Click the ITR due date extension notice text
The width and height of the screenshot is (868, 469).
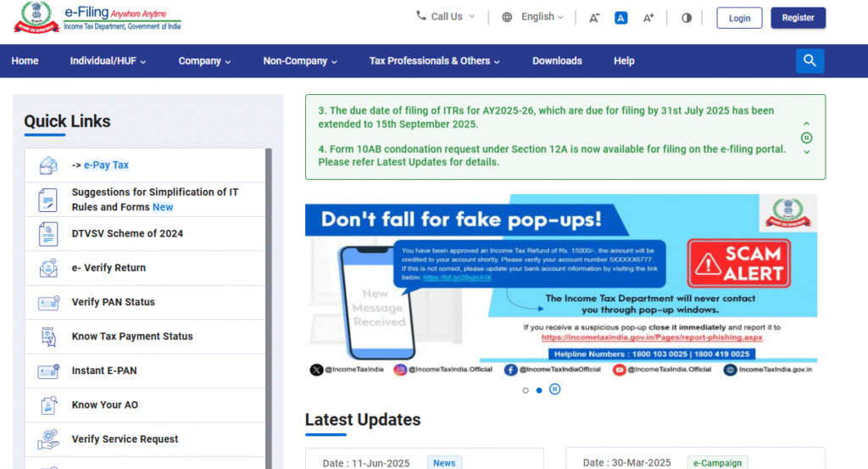546,117
